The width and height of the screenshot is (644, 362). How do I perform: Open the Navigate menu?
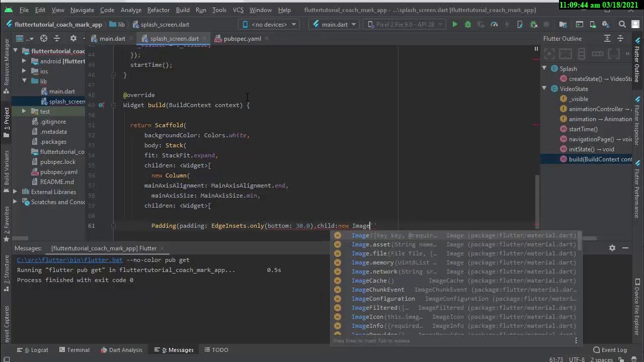82,10
